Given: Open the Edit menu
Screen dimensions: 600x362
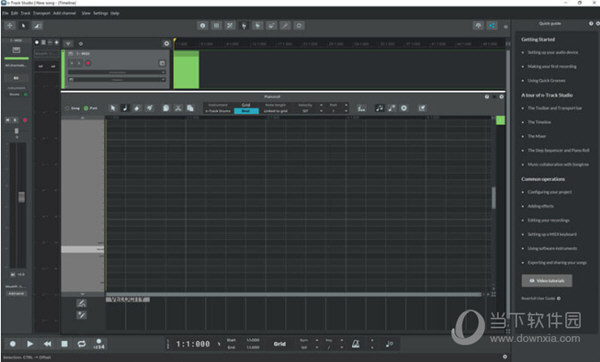Looking at the screenshot, I should tap(14, 13).
